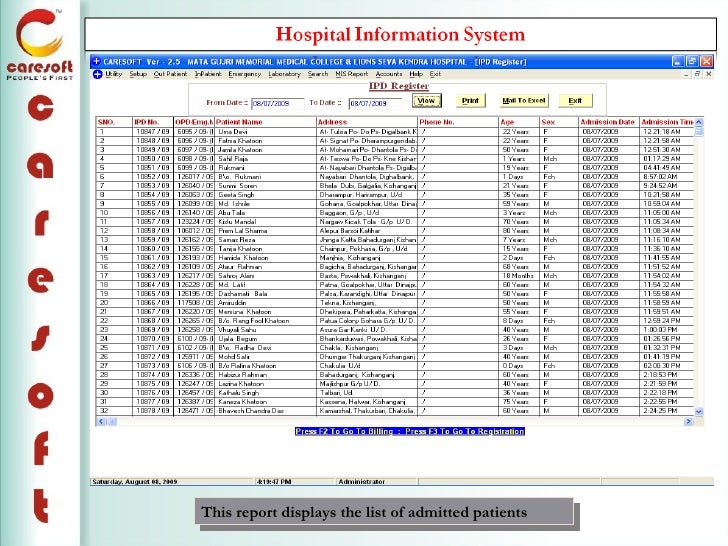Open the Setup menu

pyautogui.click(x=138, y=74)
